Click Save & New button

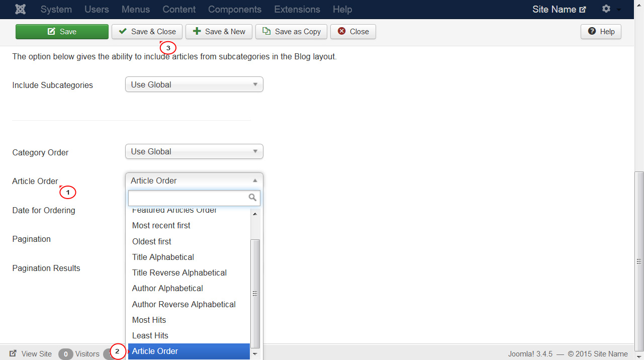coord(219,31)
